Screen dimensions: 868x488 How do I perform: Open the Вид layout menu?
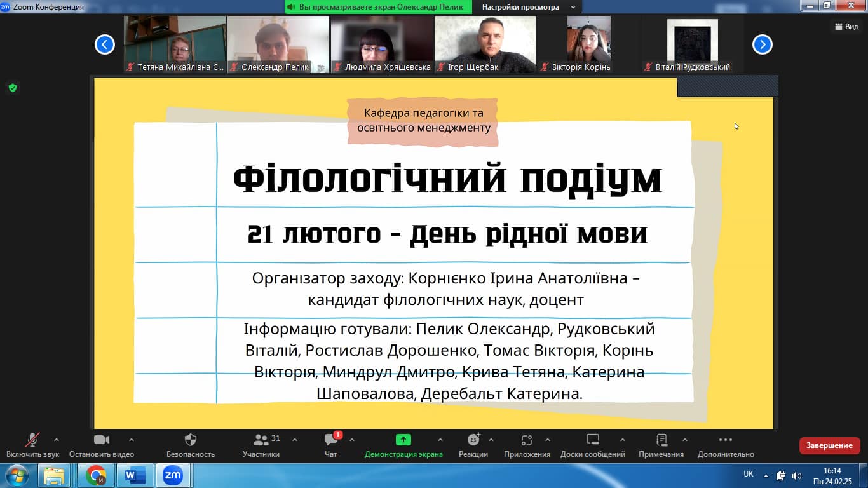pyautogui.click(x=846, y=27)
